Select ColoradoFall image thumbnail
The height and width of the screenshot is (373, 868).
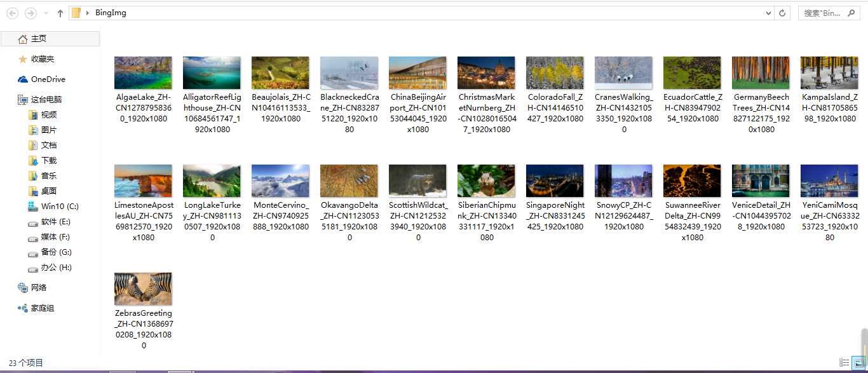tap(555, 73)
